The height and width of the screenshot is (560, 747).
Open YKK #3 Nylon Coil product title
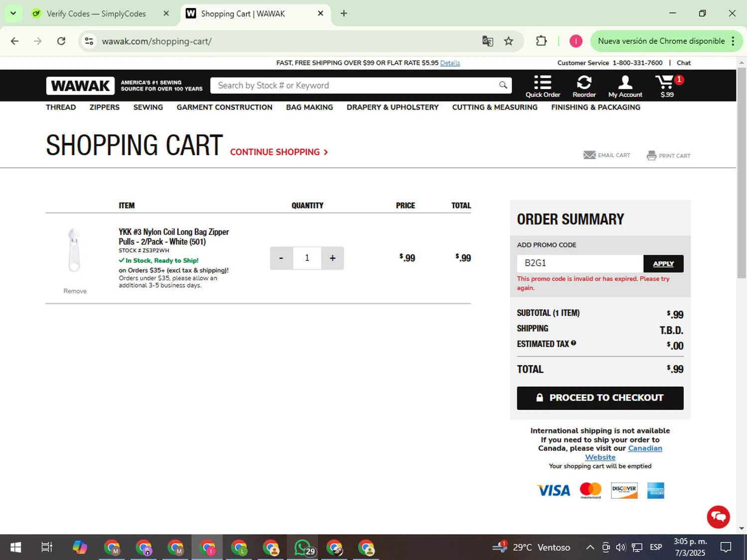pyautogui.click(x=174, y=237)
